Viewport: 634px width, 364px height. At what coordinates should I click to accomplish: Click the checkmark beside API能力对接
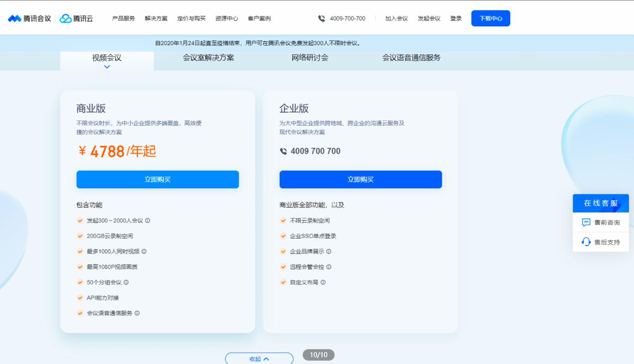[79, 298]
